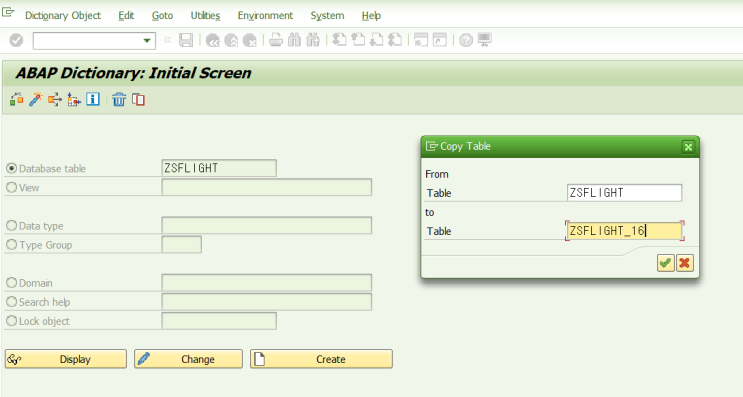Screen dimensions: 743x397
Task: Click the Delete trash can icon
Action: [x=119, y=99]
